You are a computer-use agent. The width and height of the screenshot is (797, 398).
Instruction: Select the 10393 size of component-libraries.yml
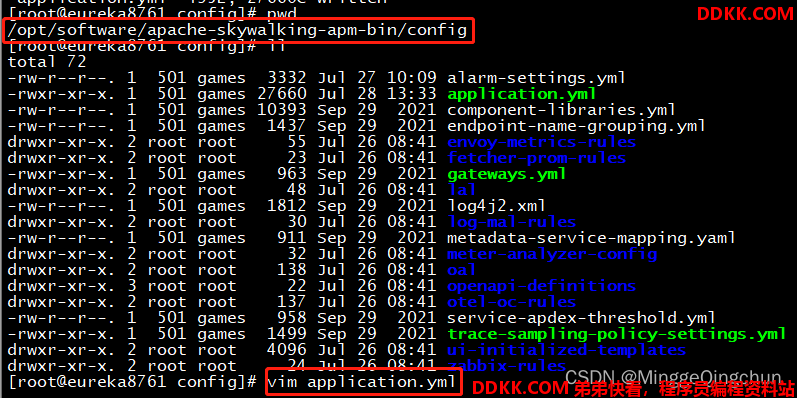pos(282,110)
